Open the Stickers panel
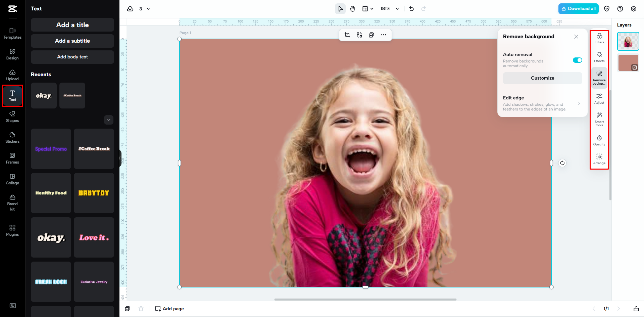This screenshot has height=317, width=644. 12,137
